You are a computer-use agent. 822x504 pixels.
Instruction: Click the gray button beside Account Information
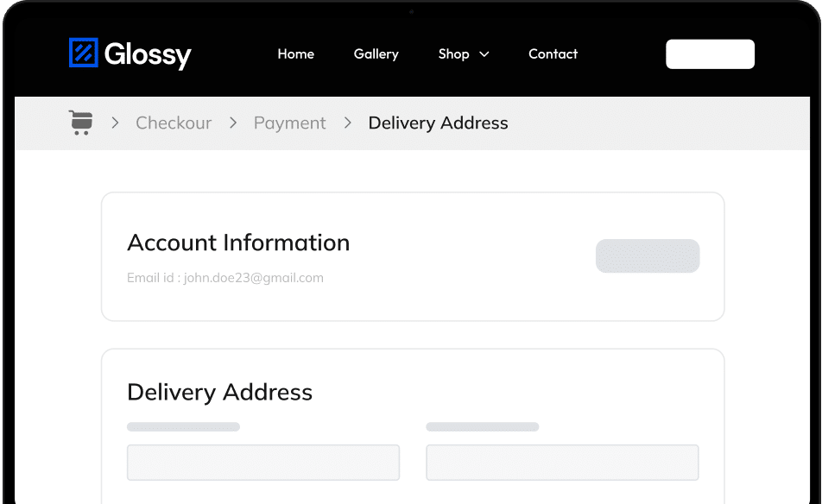[648, 255]
